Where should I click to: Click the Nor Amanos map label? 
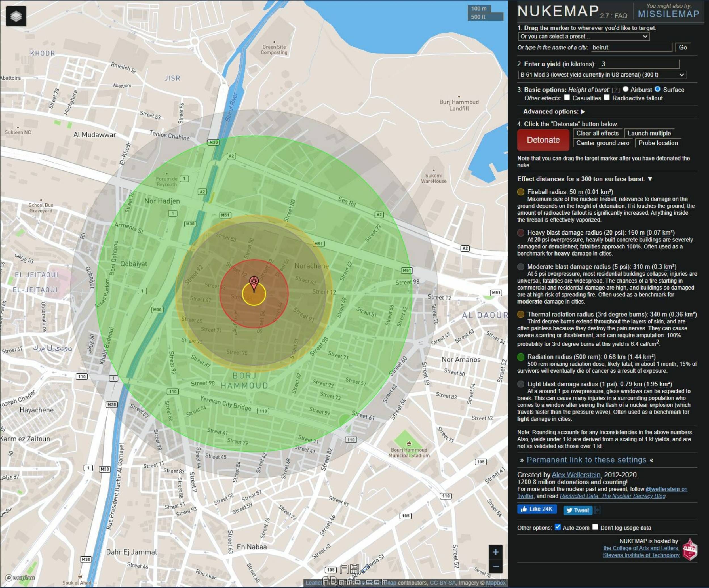461,359
